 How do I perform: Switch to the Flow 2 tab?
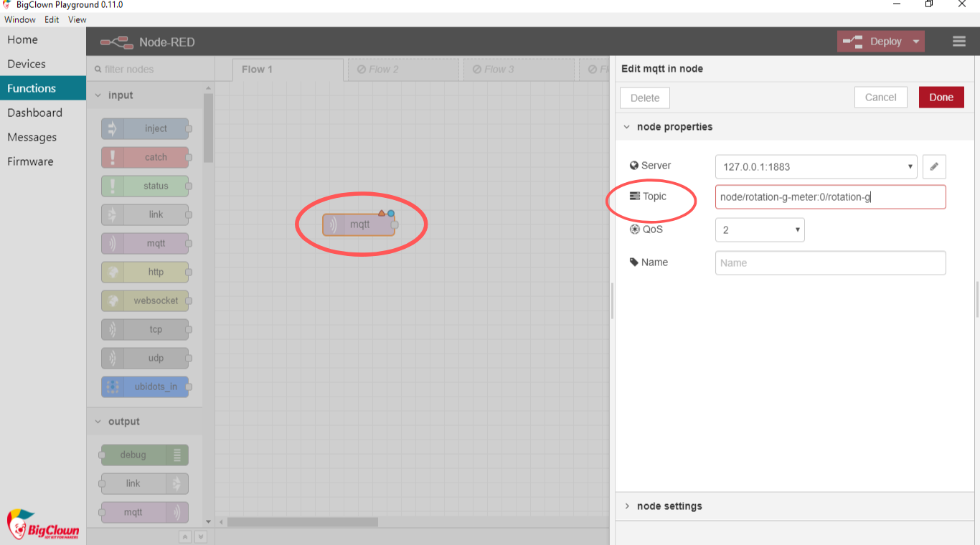(x=404, y=70)
